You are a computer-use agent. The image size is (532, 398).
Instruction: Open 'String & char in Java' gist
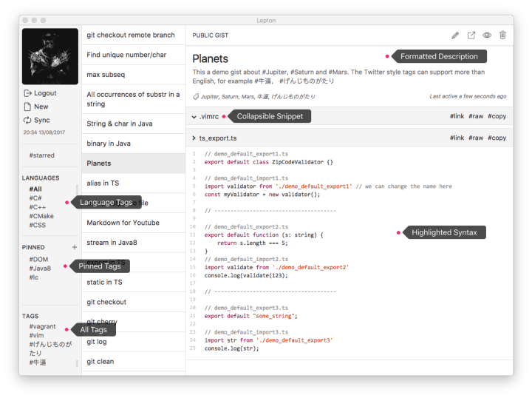pyautogui.click(x=133, y=124)
